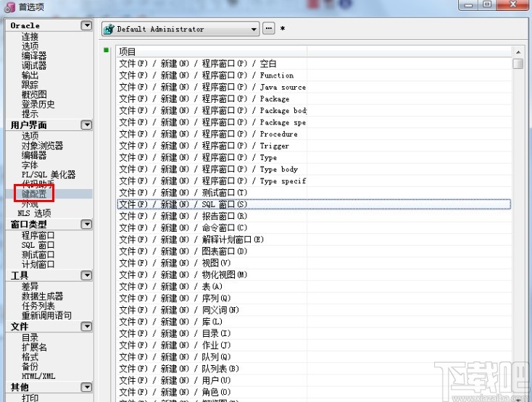Select the 程序窗口 / Type body row
The height and width of the screenshot is (402, 532).
click(x=314, y=169)
